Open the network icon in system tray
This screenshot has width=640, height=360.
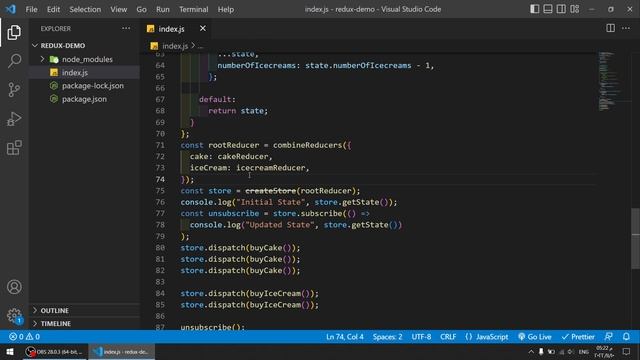coord(561,352)
